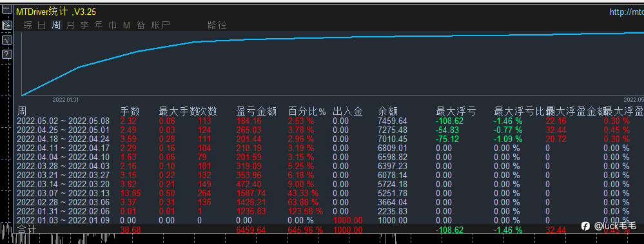Click the balance value 5251.78
Screen dimensions: 644x244
(x=393, y=194)
